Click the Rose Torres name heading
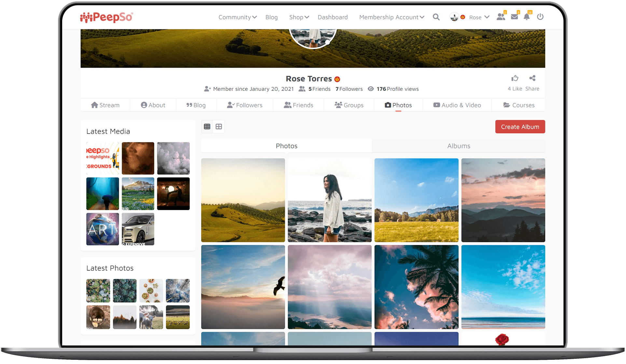626x364 pixels. click(x=309, y=79)
